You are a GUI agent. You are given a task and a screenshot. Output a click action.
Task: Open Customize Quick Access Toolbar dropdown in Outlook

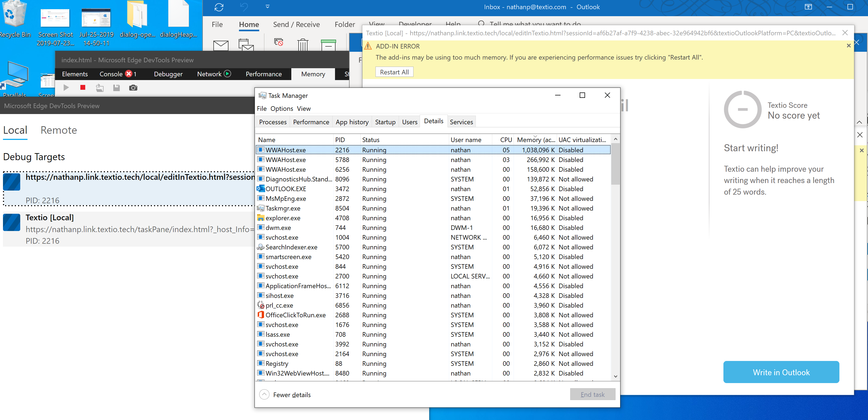click(268, 6)
